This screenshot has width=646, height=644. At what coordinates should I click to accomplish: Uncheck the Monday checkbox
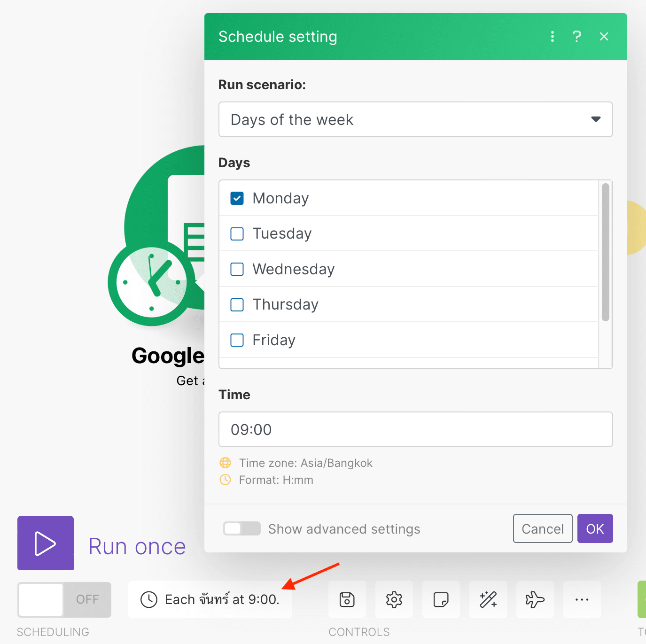pos(237,198)
